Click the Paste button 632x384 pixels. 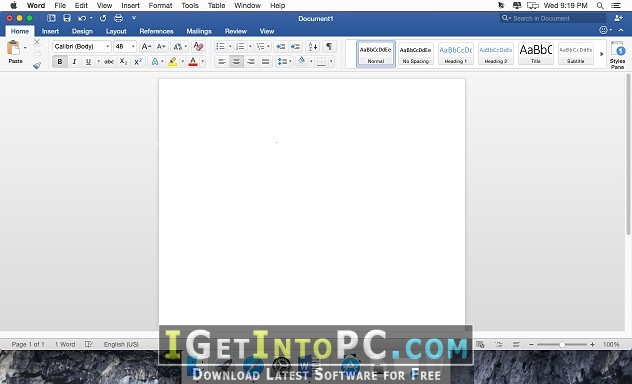[x=15, y=52]
